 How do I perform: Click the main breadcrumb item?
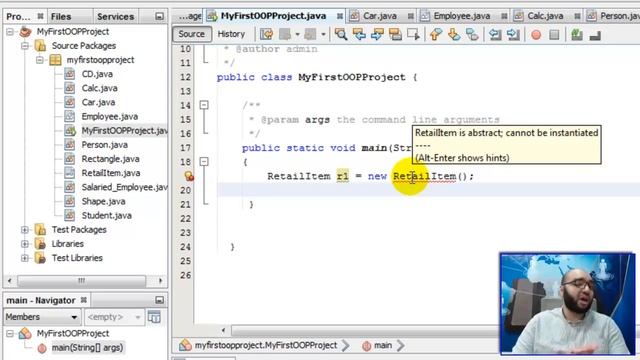coord(383,345)
